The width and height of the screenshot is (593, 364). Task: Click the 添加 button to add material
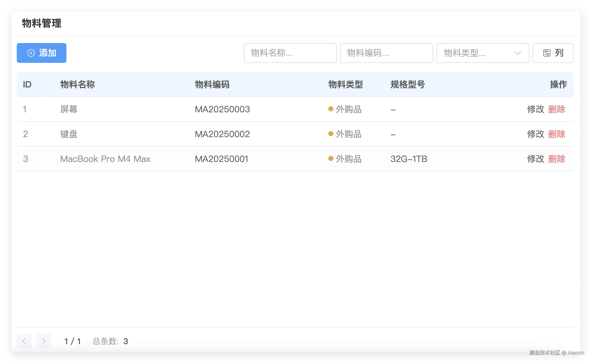(x=41, y=53)
